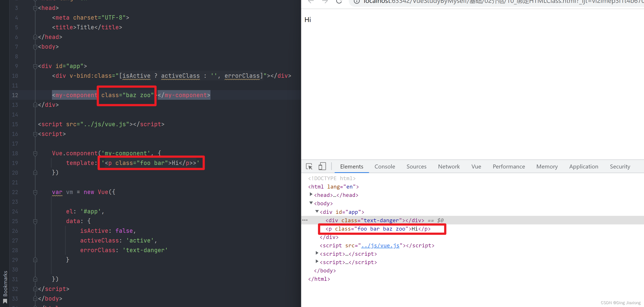Click the three-dots menu beside selected DOM row
Viewport: 644px width, 307px height.
(305, 220)
